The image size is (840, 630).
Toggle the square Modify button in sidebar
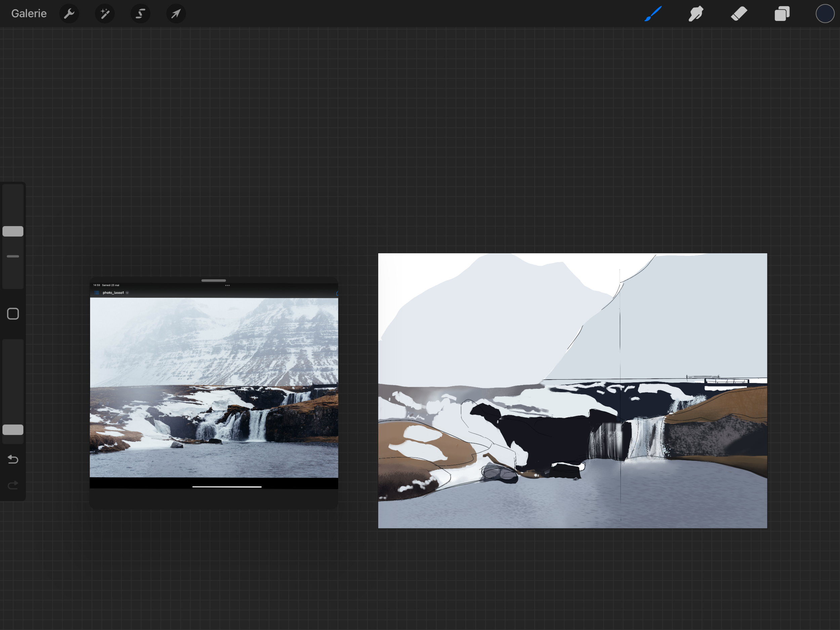click(x=13, y=314)
